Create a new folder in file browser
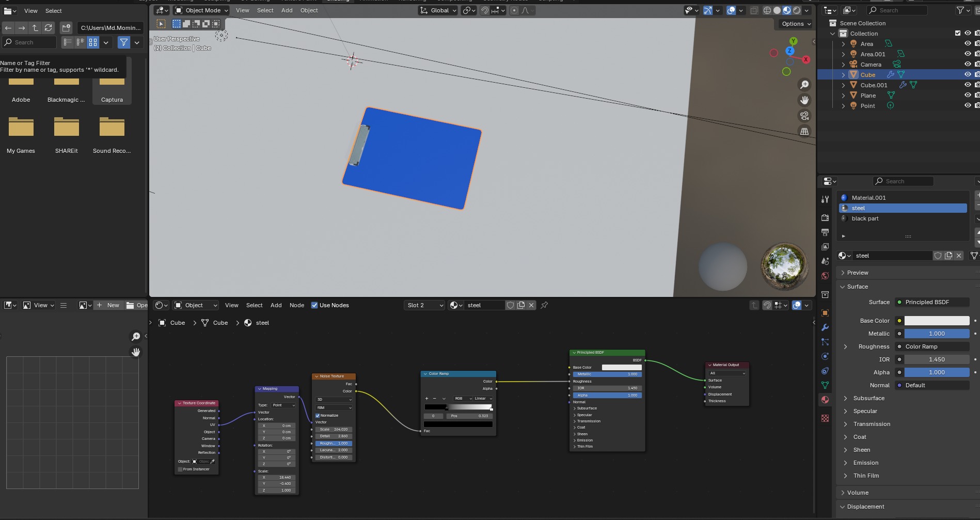This screenshot has width=980, height=520. click(x=66, y=28)
